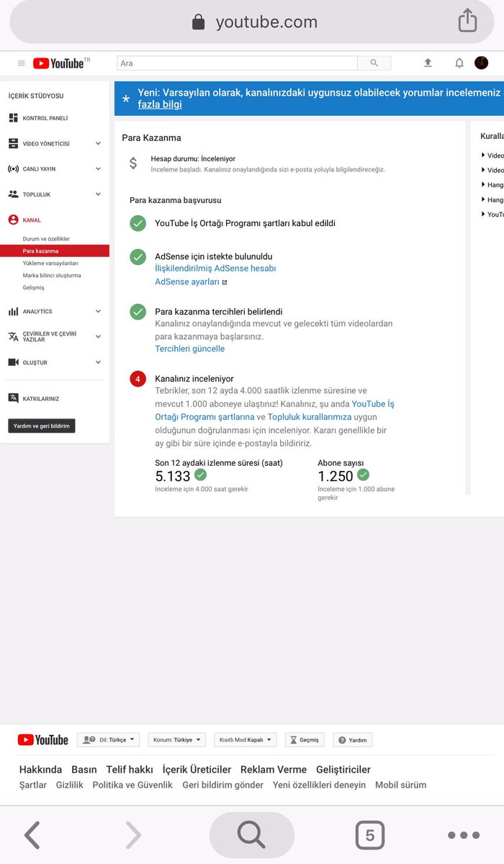Click the İçerik Üreticiler footer link
This screenshot has height=864, width=504.
click(x=197, y=770)
